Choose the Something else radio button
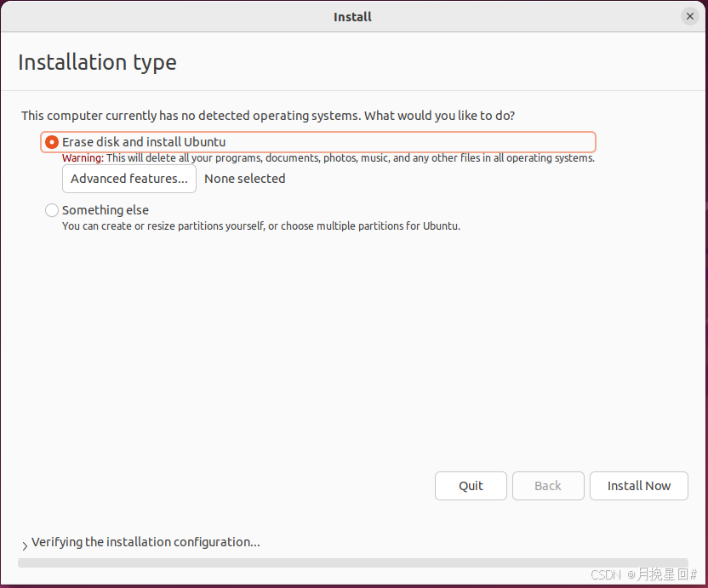Image resolution: width=708 pixels, height=588 pixels. click(x=51, y=210)
